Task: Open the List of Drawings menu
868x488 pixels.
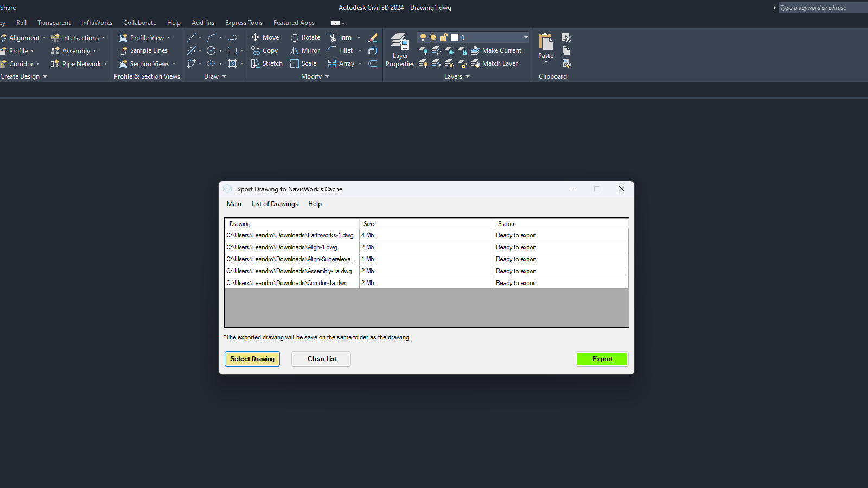Action: (275, 204)
